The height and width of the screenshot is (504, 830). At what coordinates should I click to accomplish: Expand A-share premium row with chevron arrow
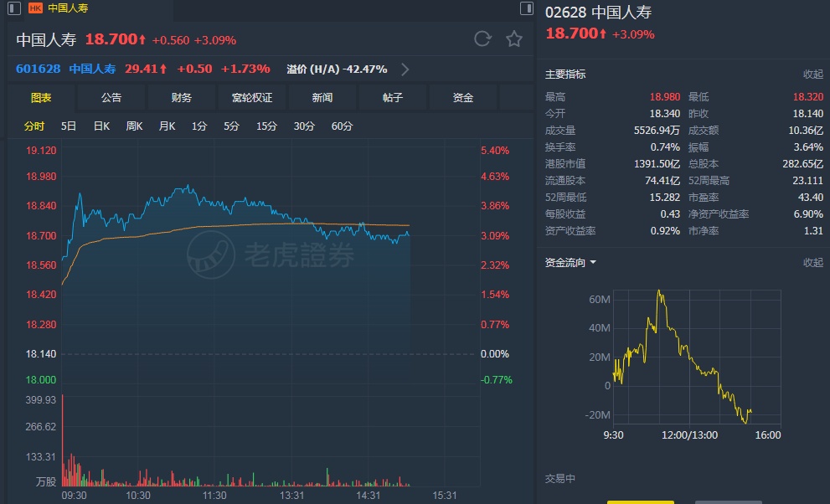(x=405, y=69)
